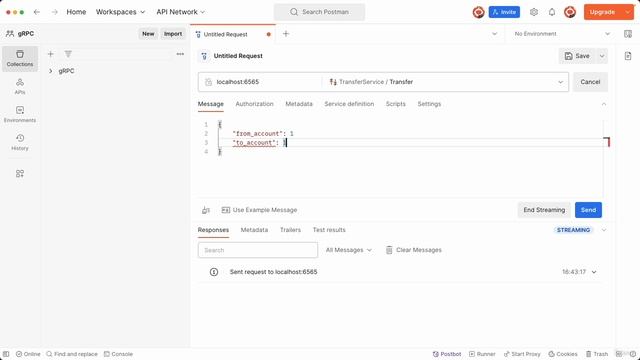Open Console in the status bar
The image size is (640, 360).
[118, 354]
